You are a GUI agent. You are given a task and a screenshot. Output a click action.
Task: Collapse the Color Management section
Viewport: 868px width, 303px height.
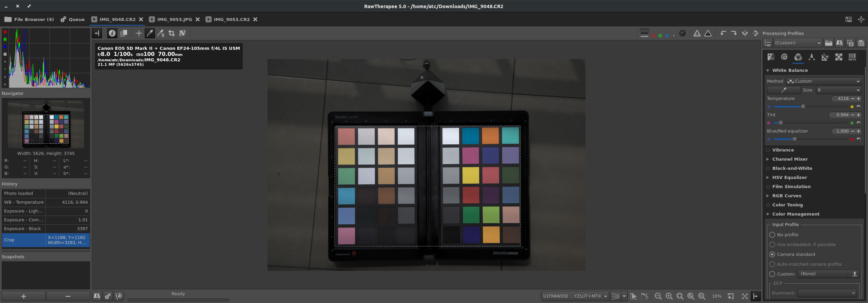pos(768,214)
